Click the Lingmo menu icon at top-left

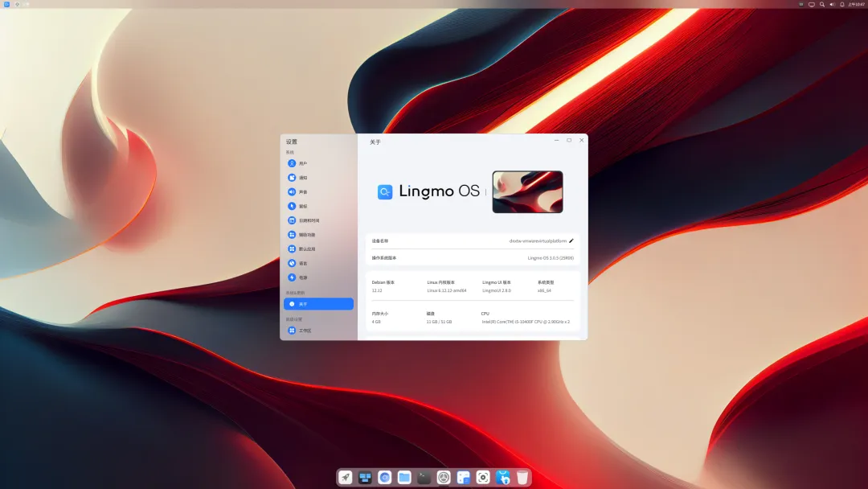tap(6, 4)
